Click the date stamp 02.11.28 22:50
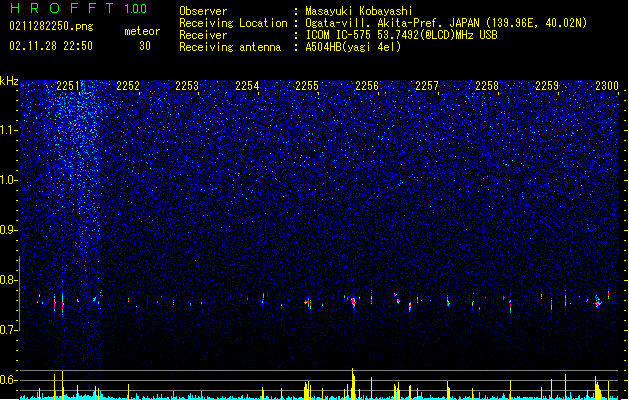 pyautogui.click(x=51, y=46)
